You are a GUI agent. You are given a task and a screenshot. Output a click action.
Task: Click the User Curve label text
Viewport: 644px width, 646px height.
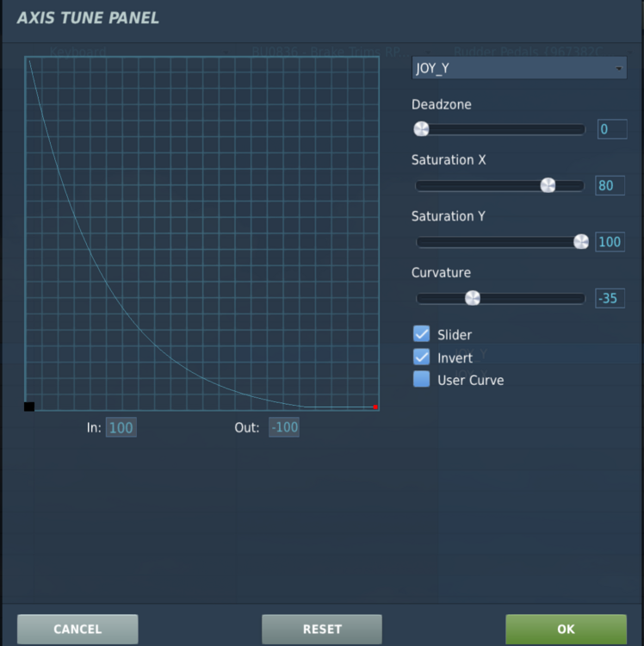click(x=471, y=380)
